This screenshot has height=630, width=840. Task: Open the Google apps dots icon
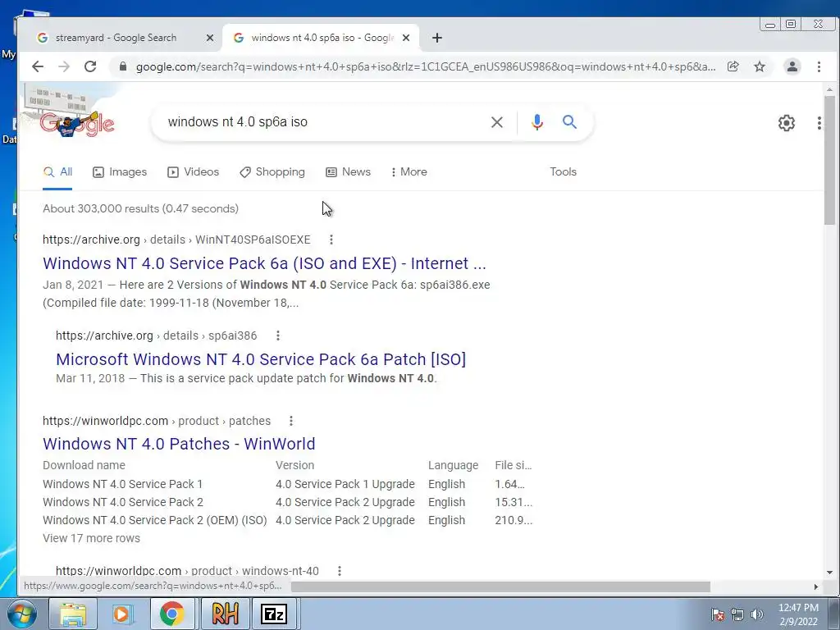[819, 123]
